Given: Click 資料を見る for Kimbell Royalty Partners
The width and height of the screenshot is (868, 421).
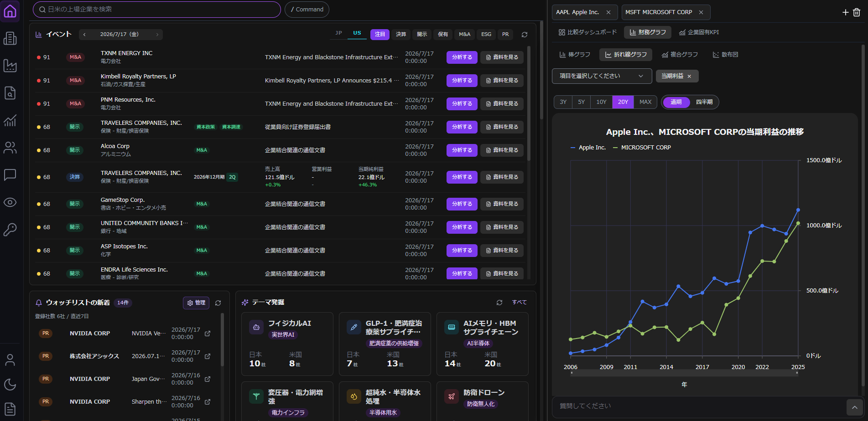Looking at the screenshot, I should click(x=502, y=81).
